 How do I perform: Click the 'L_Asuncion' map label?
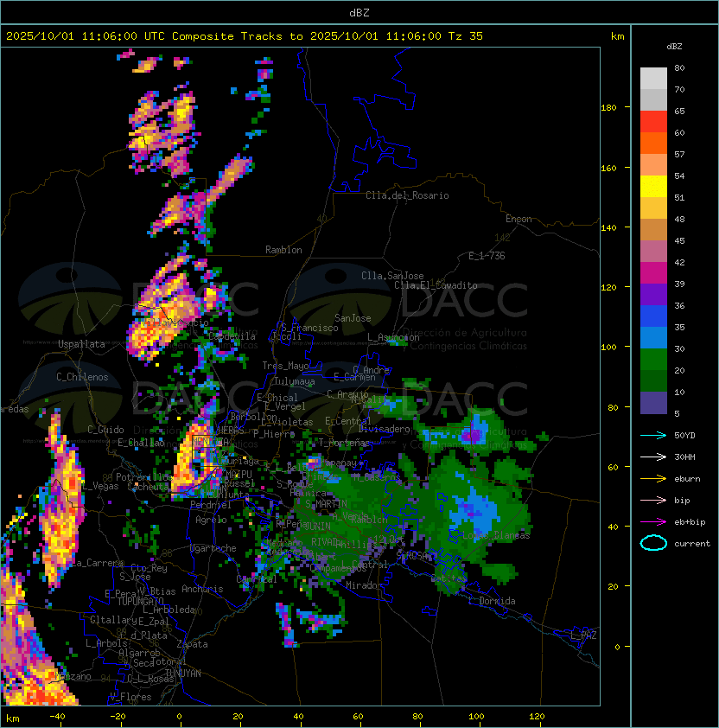(393, 337)
